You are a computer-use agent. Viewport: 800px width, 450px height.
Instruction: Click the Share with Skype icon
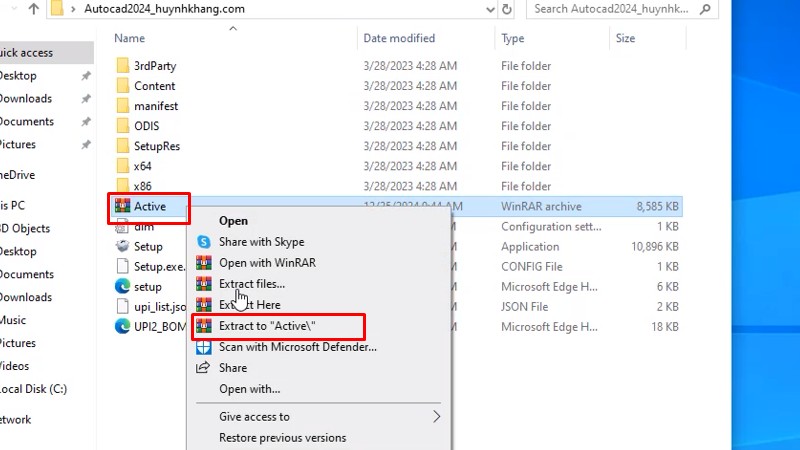pos(204,242)
